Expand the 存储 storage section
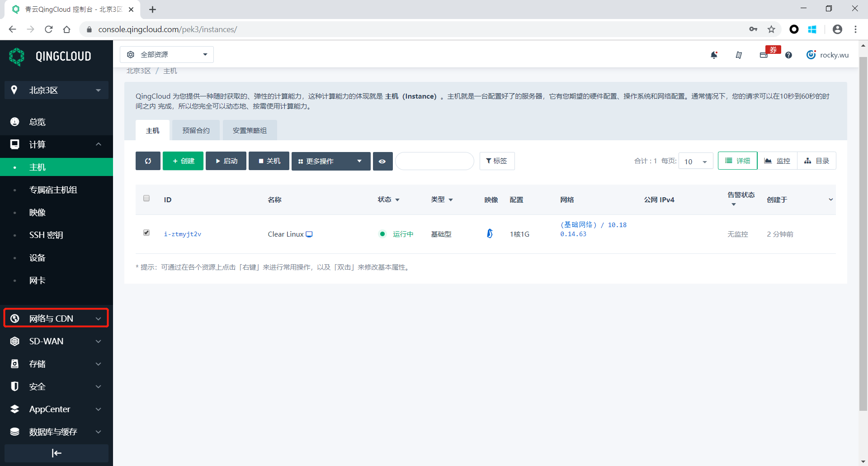The height and width of the screenshot is (466, 868). (x=57, y=364)
